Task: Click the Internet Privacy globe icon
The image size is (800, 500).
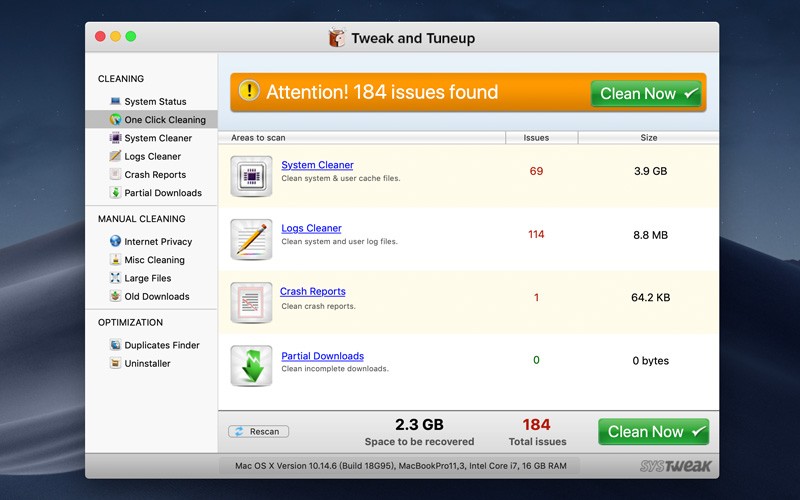Action: [x=115, y=241]
